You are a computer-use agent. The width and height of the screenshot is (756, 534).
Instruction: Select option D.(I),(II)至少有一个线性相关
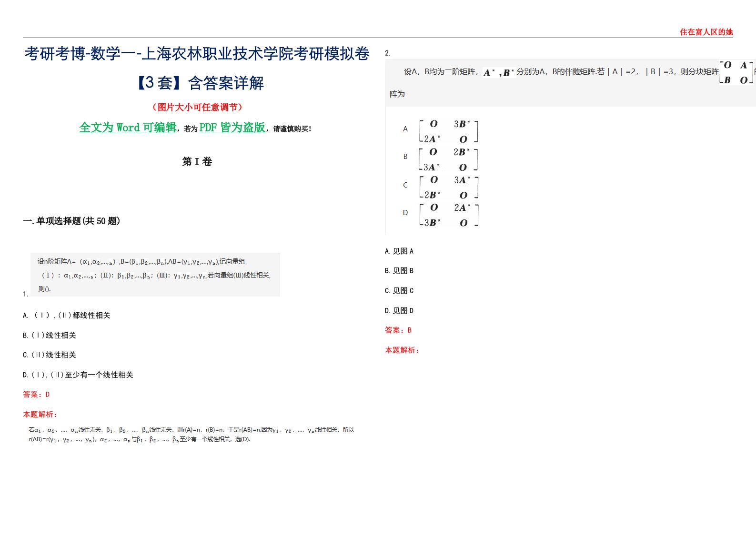pyautogui.click(x=78, y=375)
